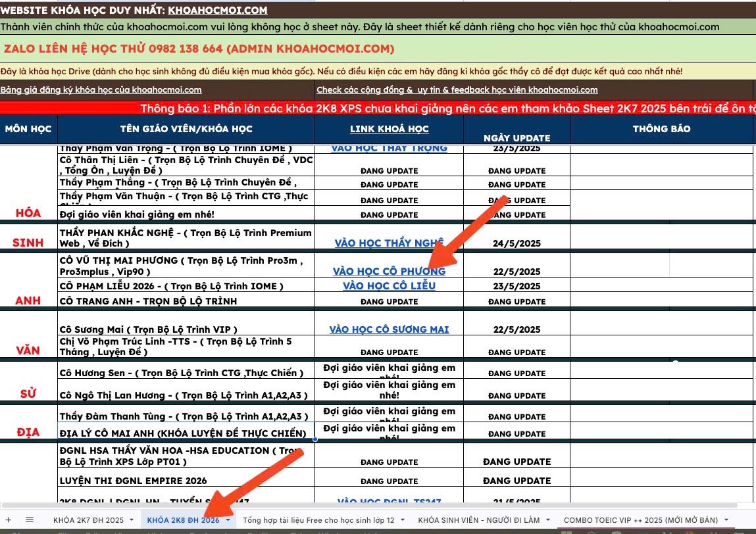Screen dimensions: 756x534
Task: Select CÔ VŨ THỊ MAI PHƯƠNG course cell
Action: (x=186, y=266)
